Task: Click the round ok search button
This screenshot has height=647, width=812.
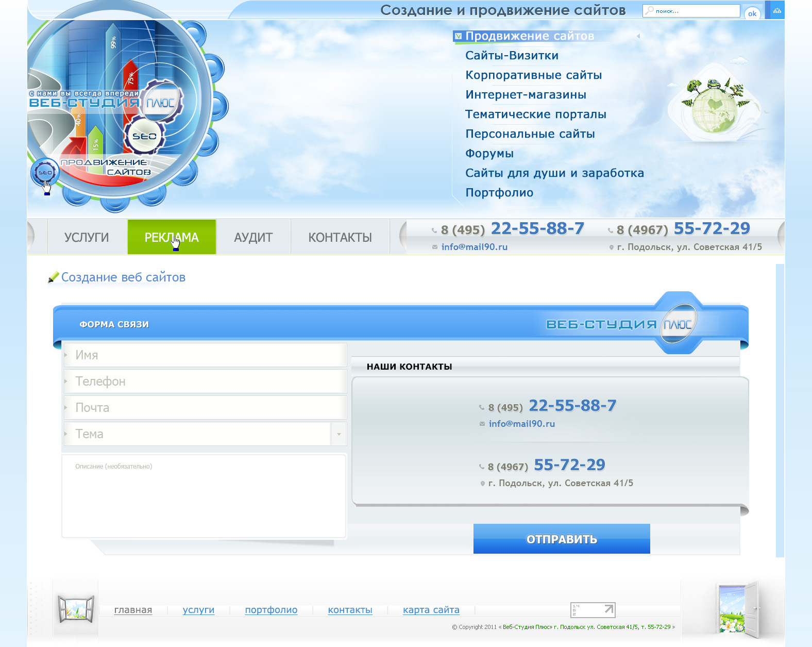Action: click(752, 13)
